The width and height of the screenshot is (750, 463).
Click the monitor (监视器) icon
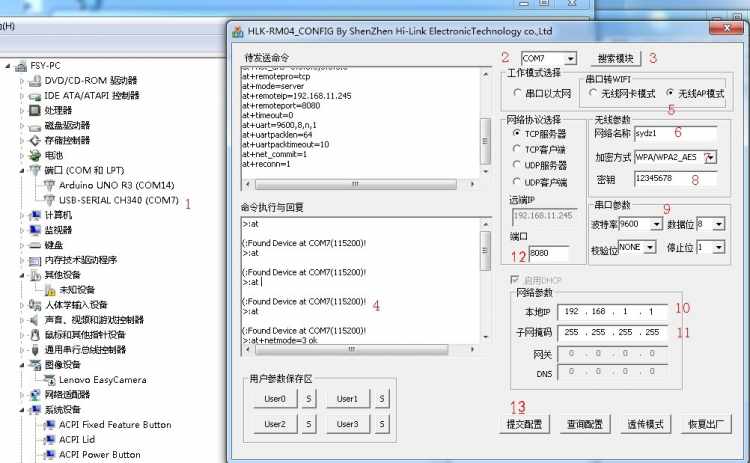click(x=35, y=230)
